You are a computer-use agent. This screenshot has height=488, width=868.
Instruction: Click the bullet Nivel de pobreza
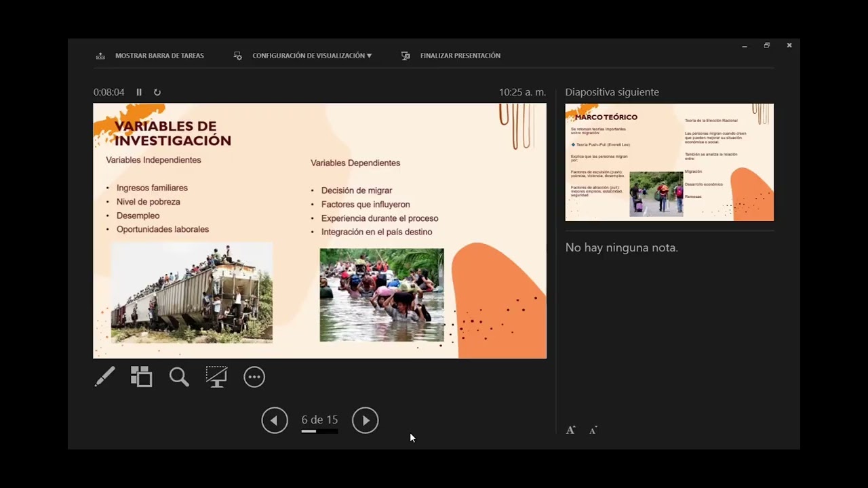click(x=149, y=202)
